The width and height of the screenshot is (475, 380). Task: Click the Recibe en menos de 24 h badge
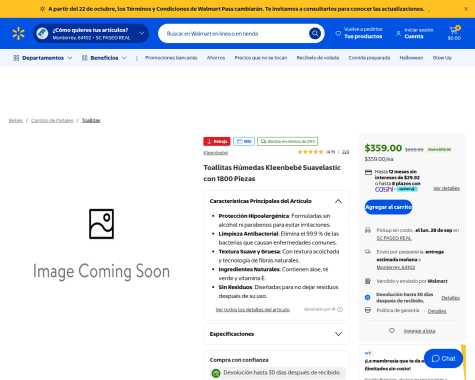click(x=287, y=141)
